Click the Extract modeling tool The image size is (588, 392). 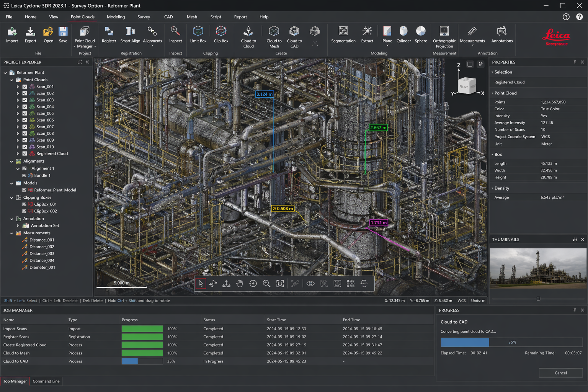coord(367,34)
